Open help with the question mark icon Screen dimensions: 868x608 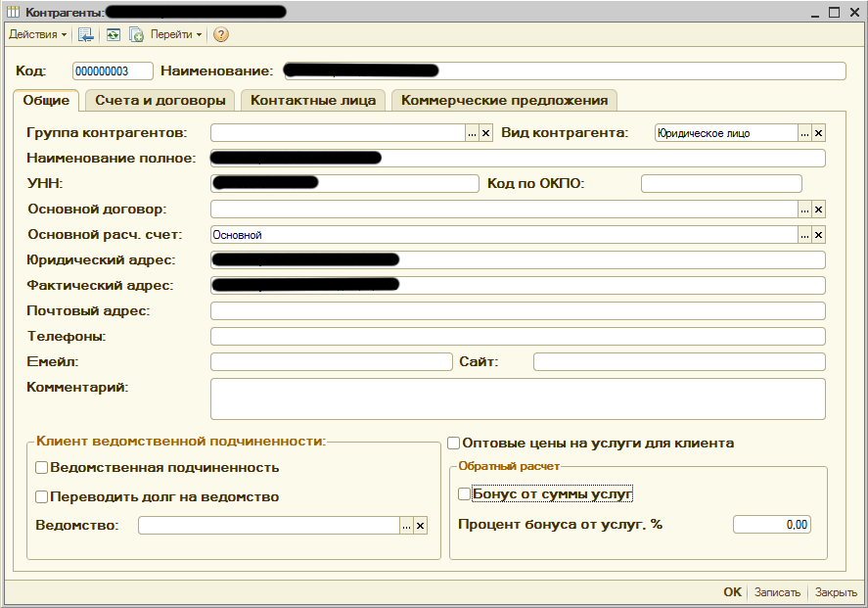221,34
